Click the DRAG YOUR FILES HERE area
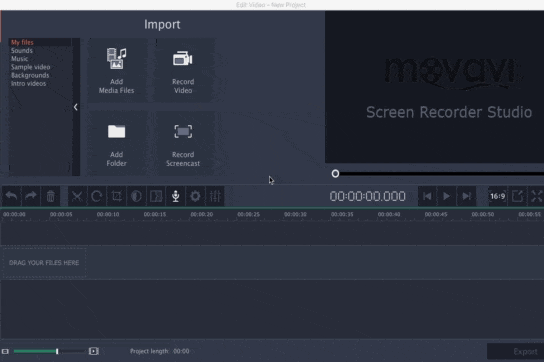544x362 pixels. coord(44,263)
